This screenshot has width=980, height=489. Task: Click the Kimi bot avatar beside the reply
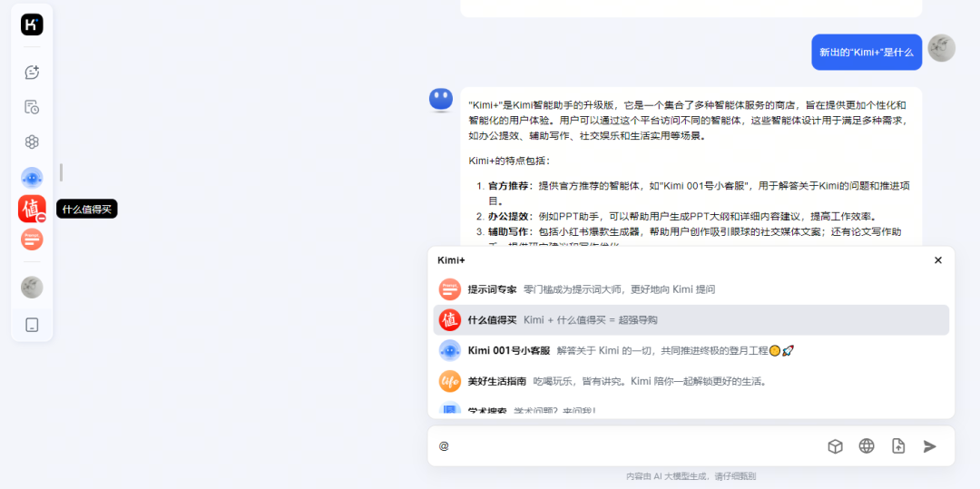[x=441, y=100]
